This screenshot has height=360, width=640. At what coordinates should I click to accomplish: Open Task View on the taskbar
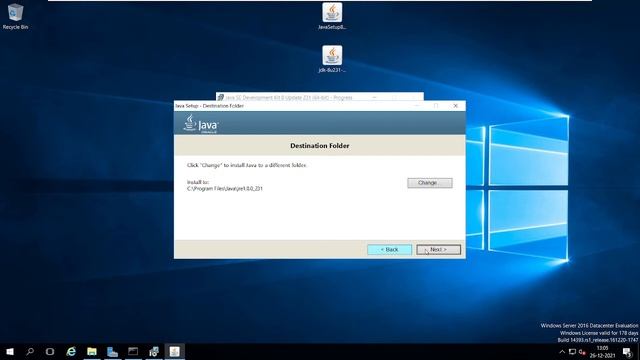tap(50, 351)
